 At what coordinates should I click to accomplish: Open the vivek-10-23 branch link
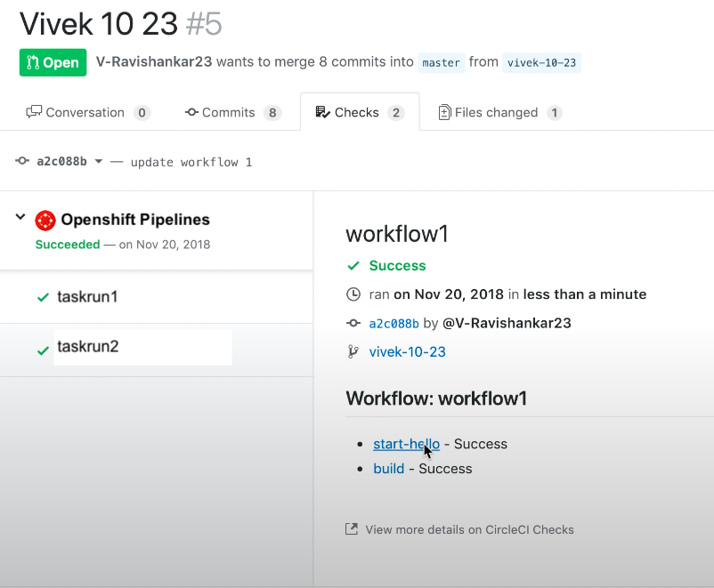pyautogui.click(x=408, y=351)
